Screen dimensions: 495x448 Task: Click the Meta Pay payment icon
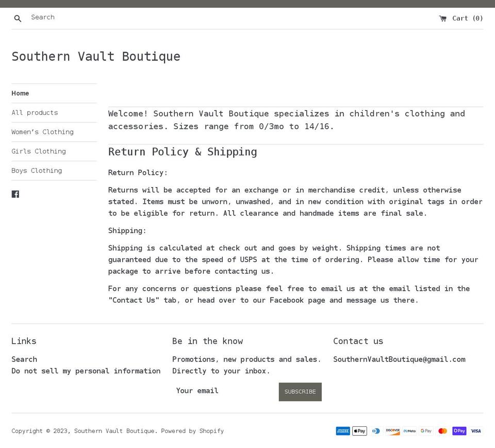[x=409, y=431]
